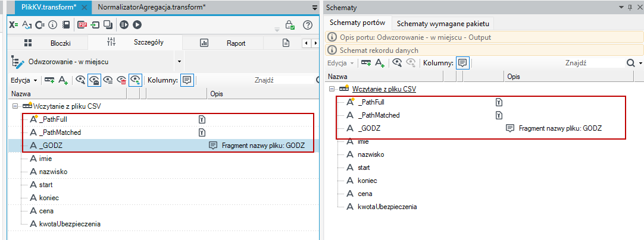The width and height of the screenshot is (644, 240).
Task: Click the comment icon on the _GODZ row in the left panel
Action: (x=213, y=145)
